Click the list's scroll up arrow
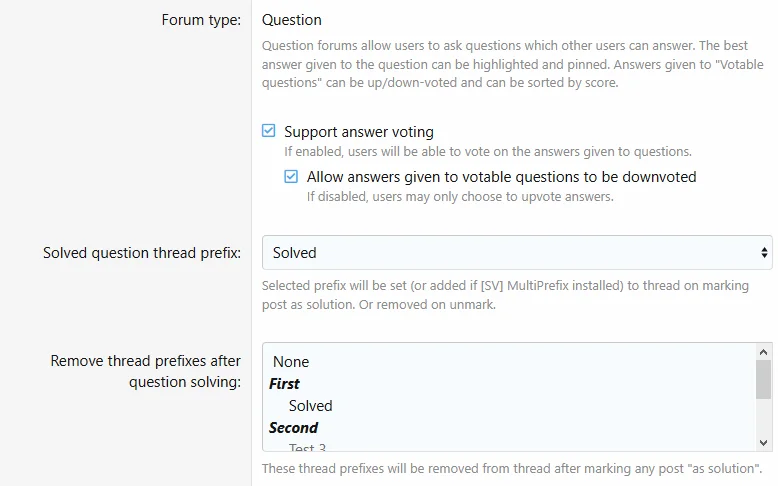 tap(764, 352)
